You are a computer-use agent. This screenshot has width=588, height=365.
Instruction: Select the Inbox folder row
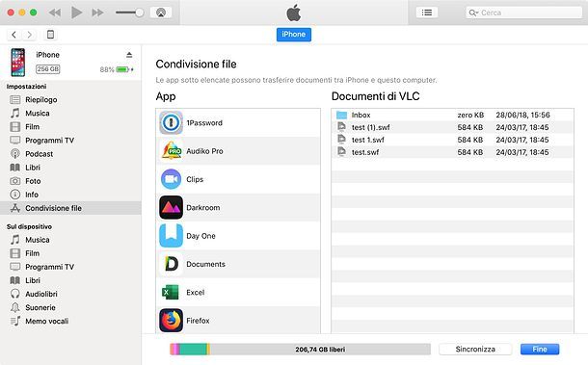452,115
